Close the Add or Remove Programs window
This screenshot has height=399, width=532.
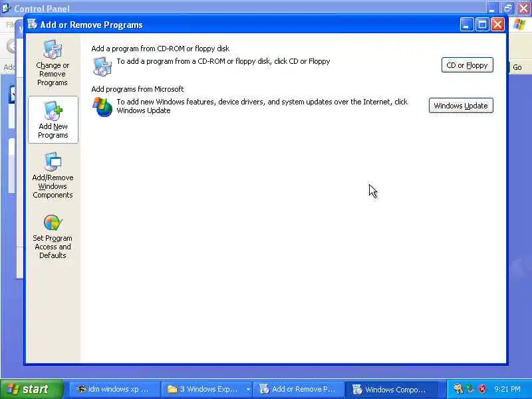point(497,25)
